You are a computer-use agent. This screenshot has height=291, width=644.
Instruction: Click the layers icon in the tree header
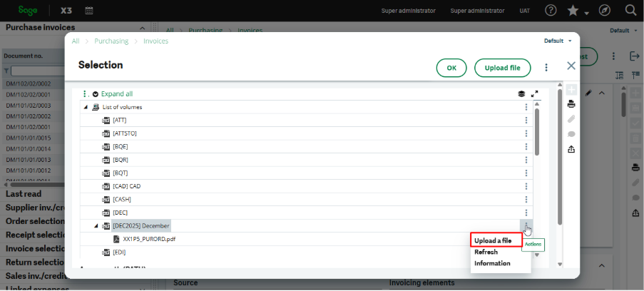coord(521,93)
